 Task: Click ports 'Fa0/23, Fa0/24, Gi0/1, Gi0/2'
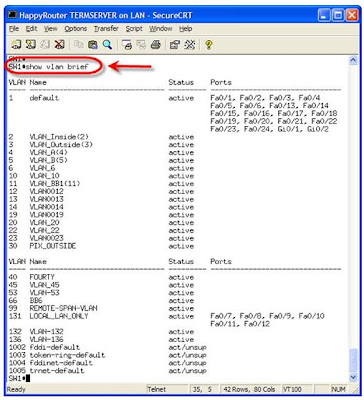coord(269,129)
